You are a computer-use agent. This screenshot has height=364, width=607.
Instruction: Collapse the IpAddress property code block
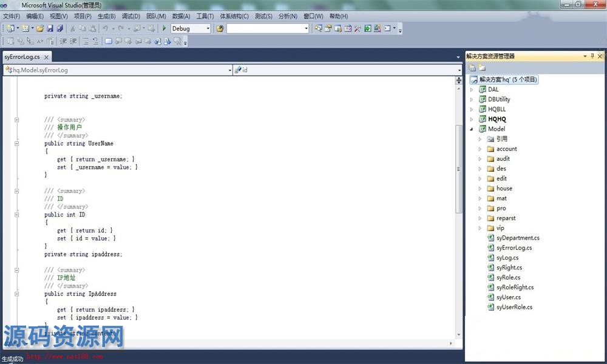tap(16, 270)
